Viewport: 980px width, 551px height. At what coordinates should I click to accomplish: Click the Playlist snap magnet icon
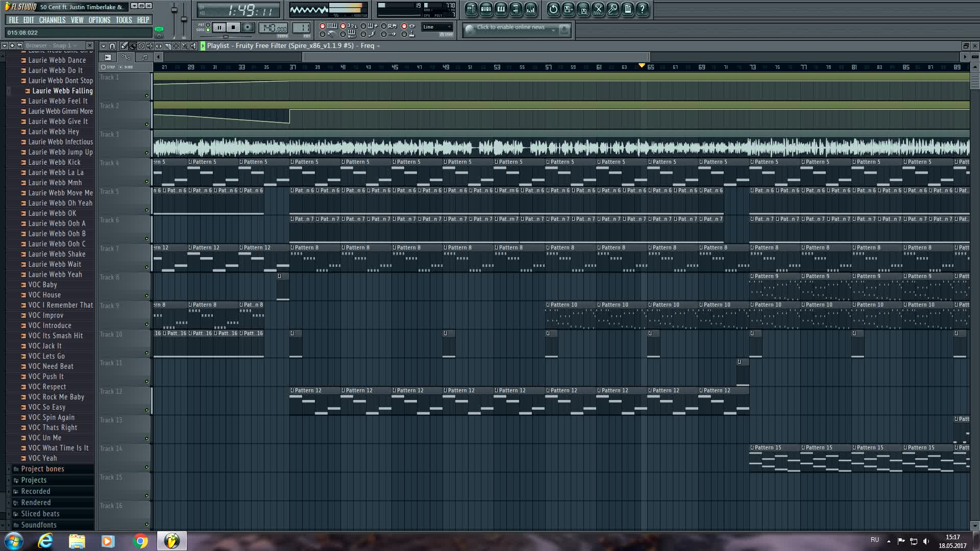[x=112, y=46]
